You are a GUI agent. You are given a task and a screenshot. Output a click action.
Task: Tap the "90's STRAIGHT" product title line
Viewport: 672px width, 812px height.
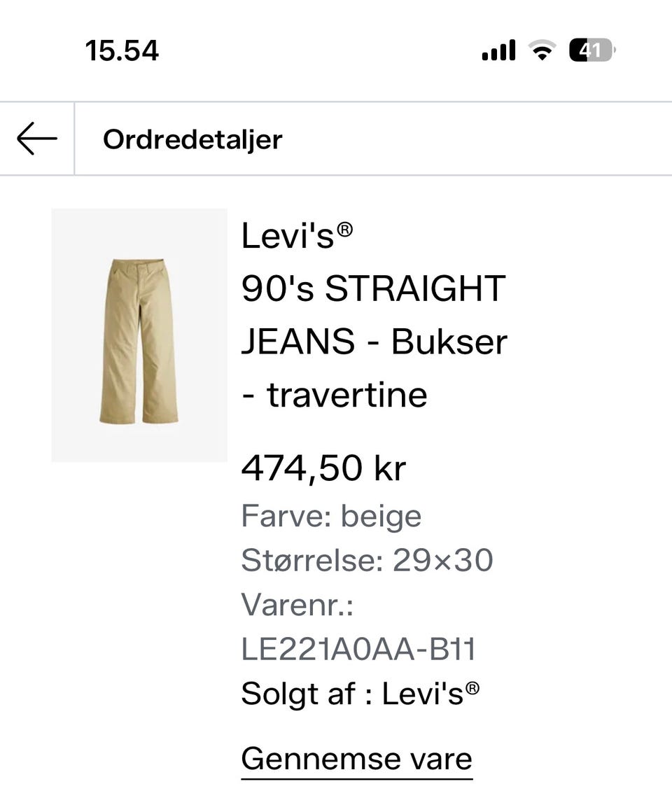(373, 288)
